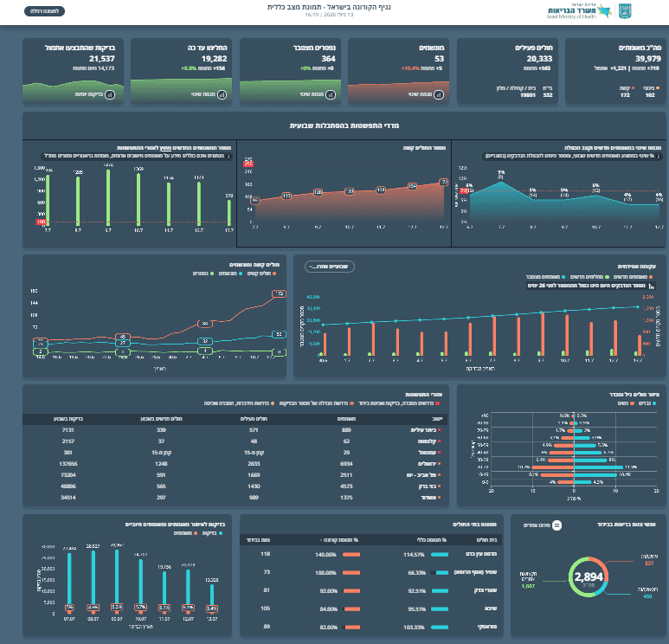The height and width of the screenshot is (644, 669).
Task: Click the 114.57% general occupancy bar
Action: click(440, 555)
